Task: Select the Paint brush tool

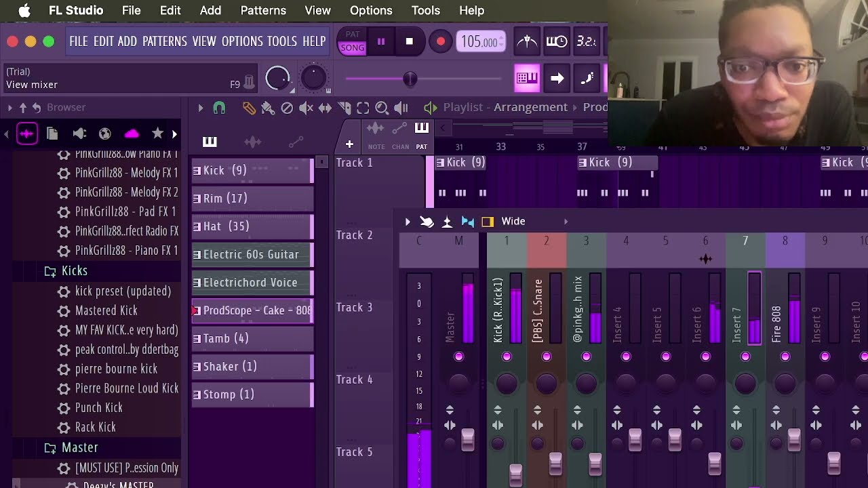Action: point(268,108)
